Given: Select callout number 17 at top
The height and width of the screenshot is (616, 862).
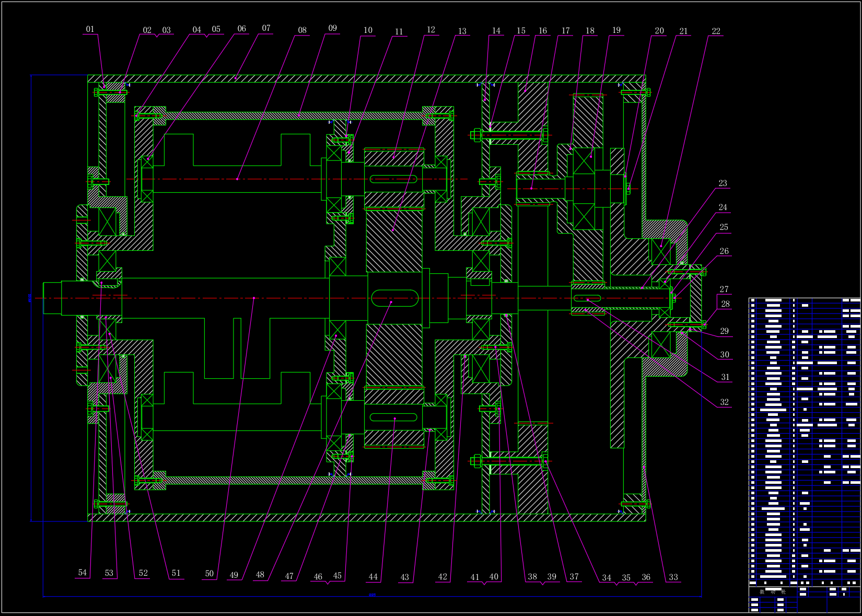Looking at the screenshot, I should [x=566, y=31].
